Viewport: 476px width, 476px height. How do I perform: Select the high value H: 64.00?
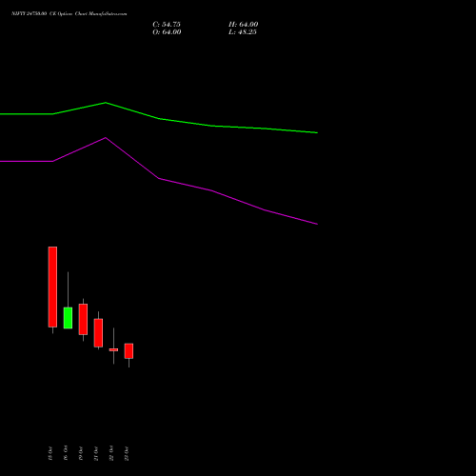244,25
